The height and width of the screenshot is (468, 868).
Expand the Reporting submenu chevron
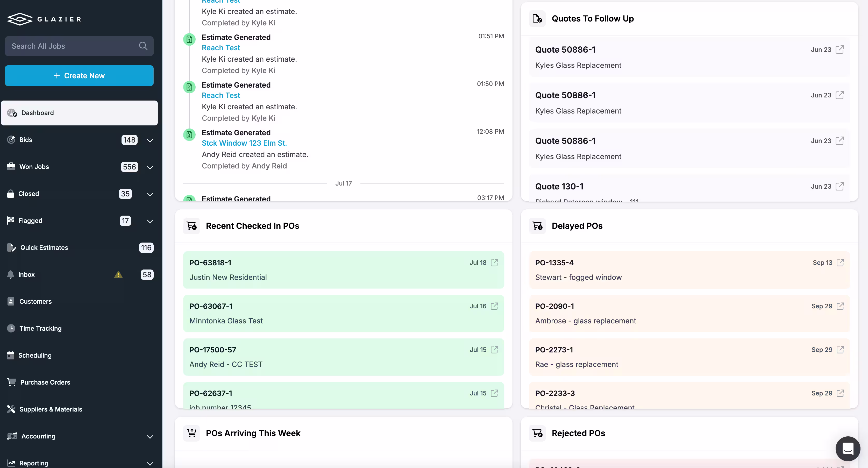pos(150,464)
